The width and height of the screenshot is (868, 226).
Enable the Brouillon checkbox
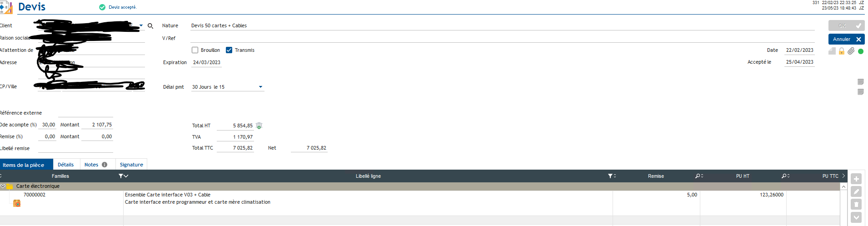coord(195,50)
